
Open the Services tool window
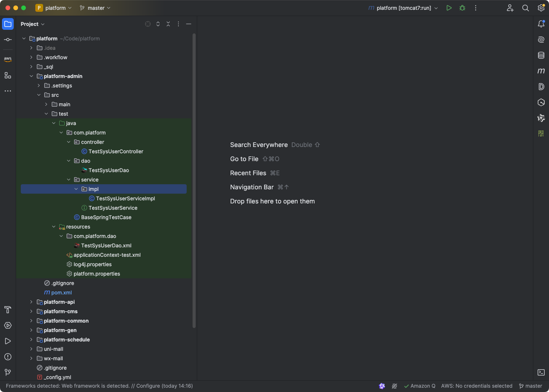[8, 325]
